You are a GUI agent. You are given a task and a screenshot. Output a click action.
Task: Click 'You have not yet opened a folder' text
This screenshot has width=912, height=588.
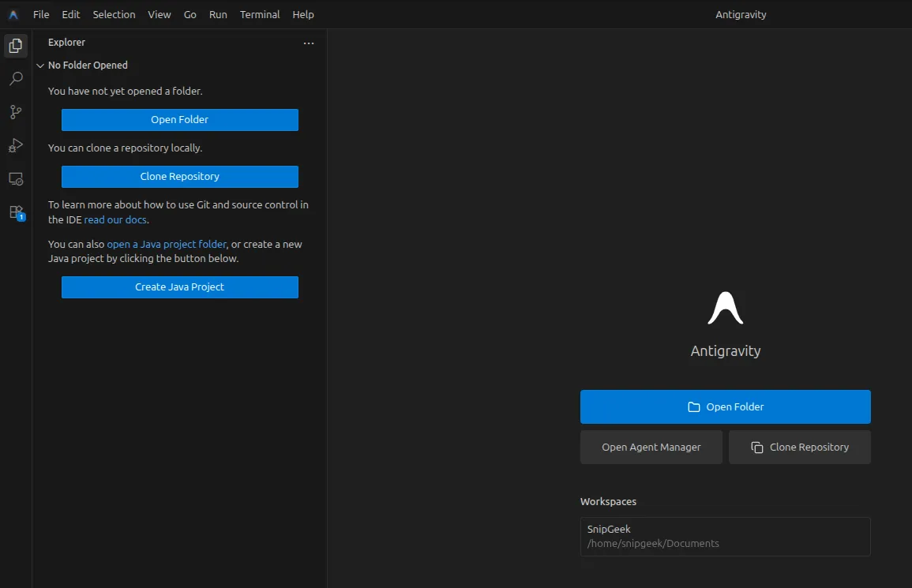125,92
